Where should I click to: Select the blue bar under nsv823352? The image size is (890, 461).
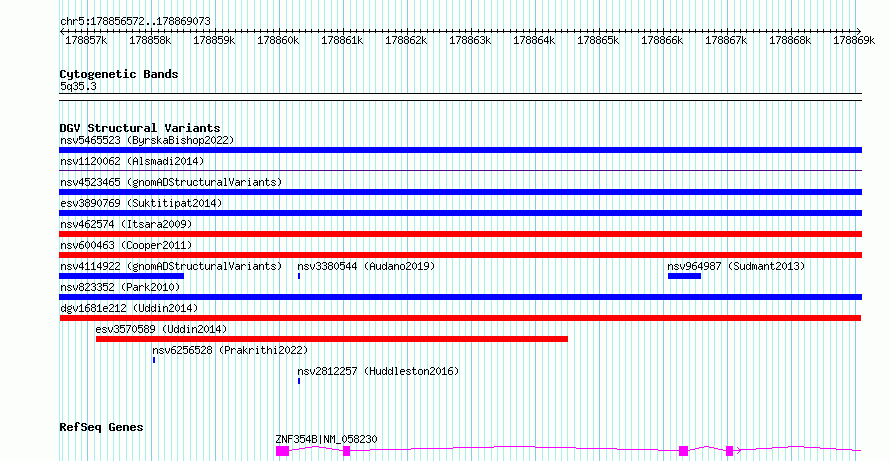click(x=460, y=297)
